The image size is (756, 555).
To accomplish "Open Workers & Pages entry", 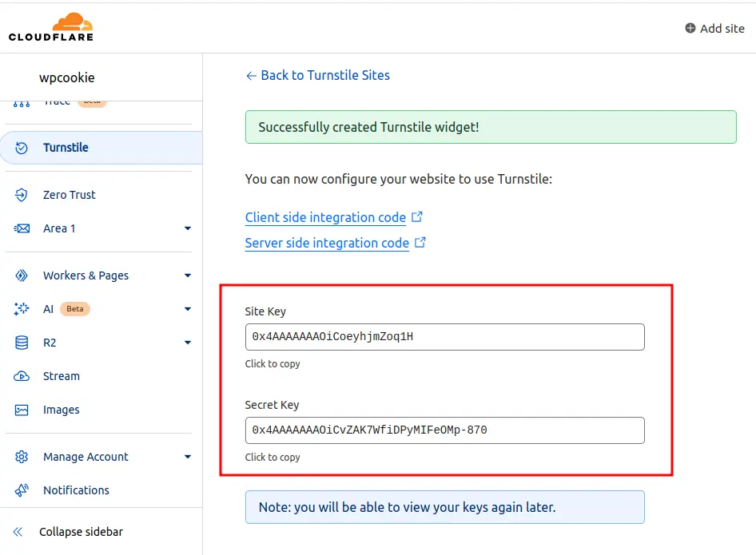I will [86, 276].
